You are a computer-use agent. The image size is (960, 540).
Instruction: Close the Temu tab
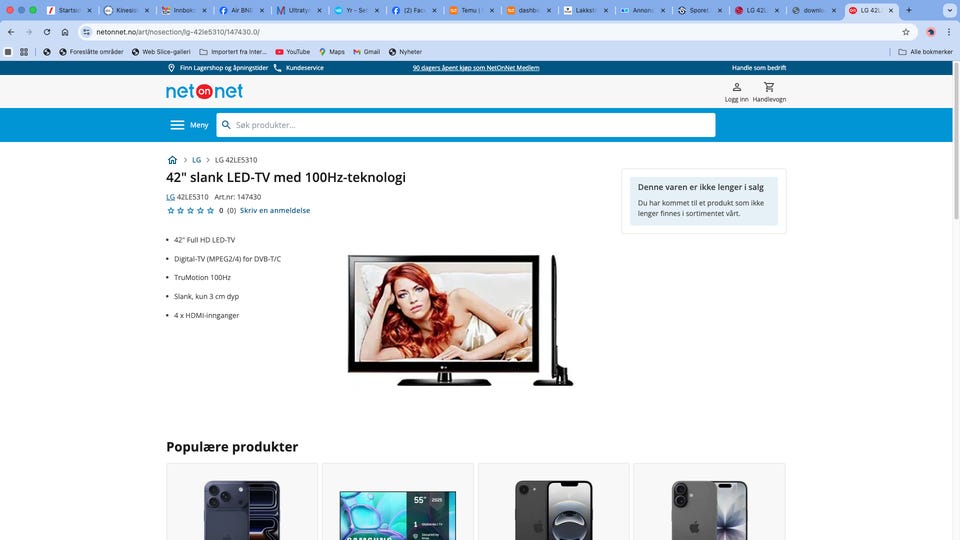pyautogui.click(x=491, y=10)
